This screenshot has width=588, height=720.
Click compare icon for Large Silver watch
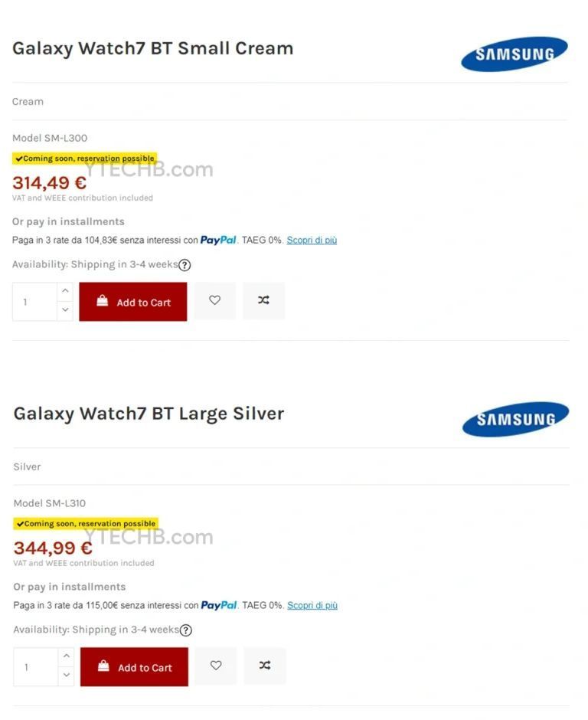point(265,666)
